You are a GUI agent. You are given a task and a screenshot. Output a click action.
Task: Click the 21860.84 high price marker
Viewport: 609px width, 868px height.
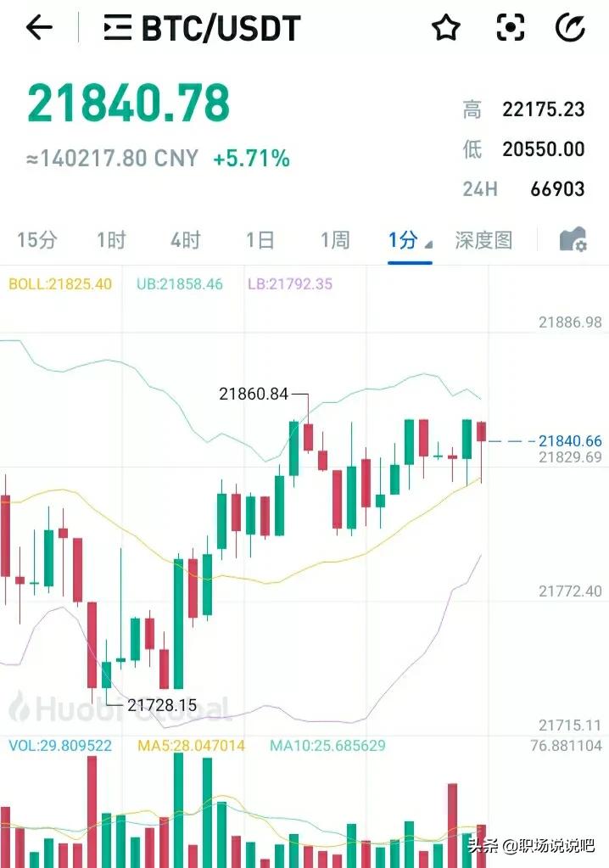coord(254,394)
